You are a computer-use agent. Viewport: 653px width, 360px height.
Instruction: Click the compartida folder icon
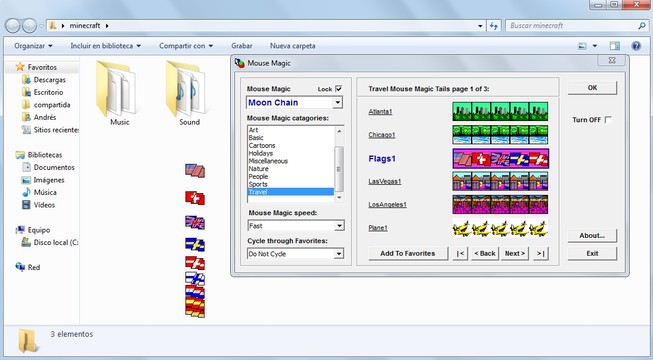point(26,105)
